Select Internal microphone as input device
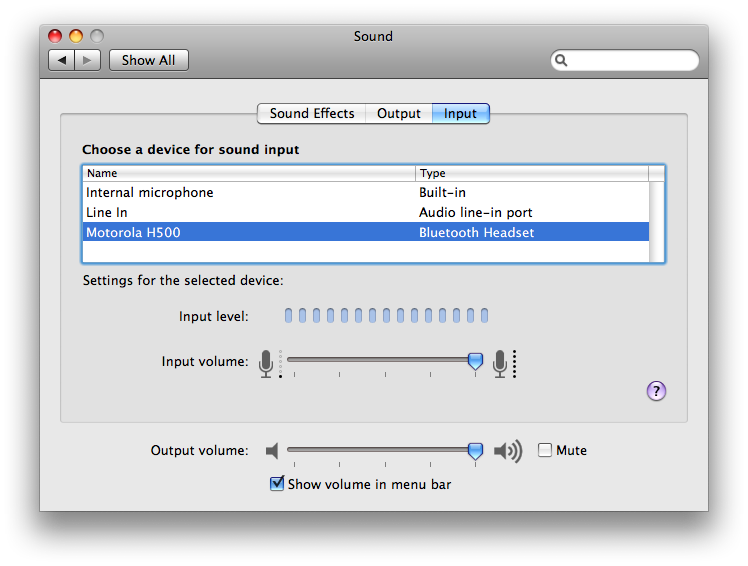This screenshot has width=748, height=566. [150, 192]
